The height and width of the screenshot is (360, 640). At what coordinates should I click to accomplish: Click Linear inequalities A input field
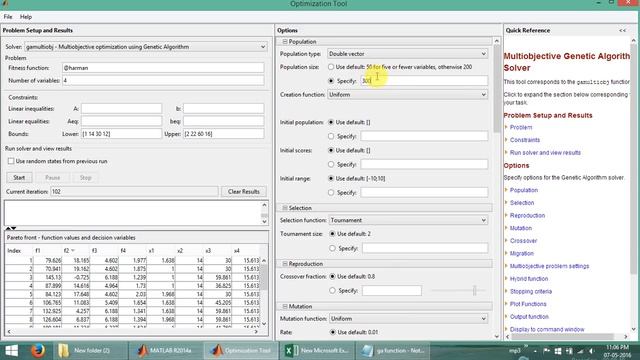(121, 109)
